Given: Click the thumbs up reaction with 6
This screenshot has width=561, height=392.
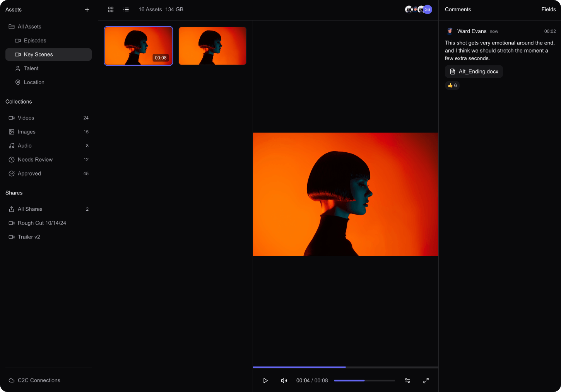Looking at the screenshot, I should (452, 85).
